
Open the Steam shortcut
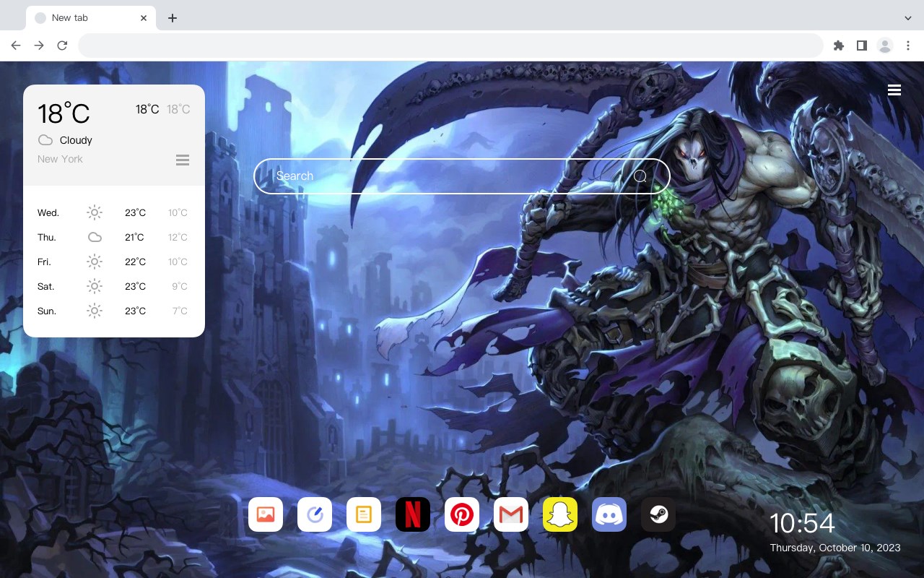tap(658, 514)
